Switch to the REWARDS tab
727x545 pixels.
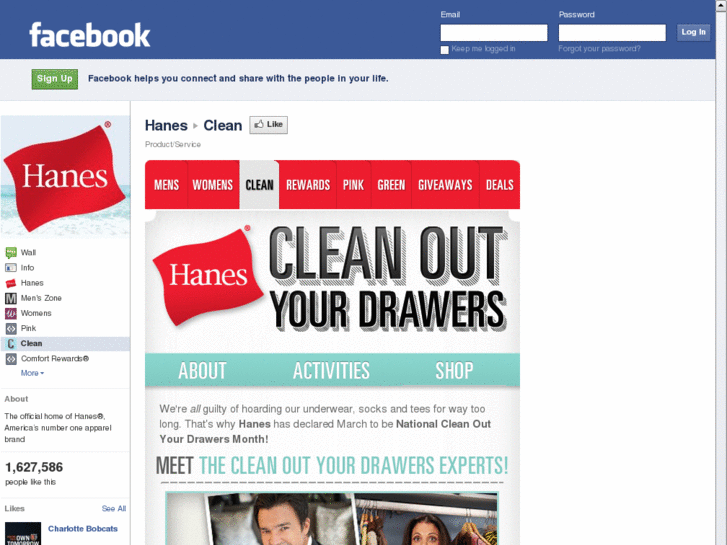[x=308, y=185]
